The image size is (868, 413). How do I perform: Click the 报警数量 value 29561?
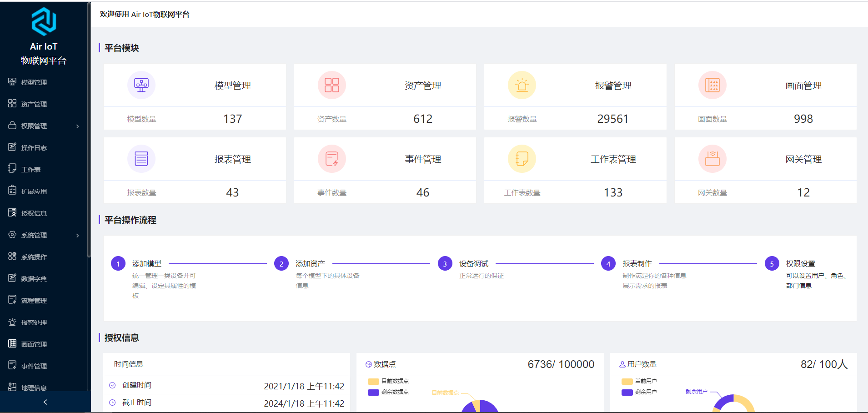(x=613, y=119)
